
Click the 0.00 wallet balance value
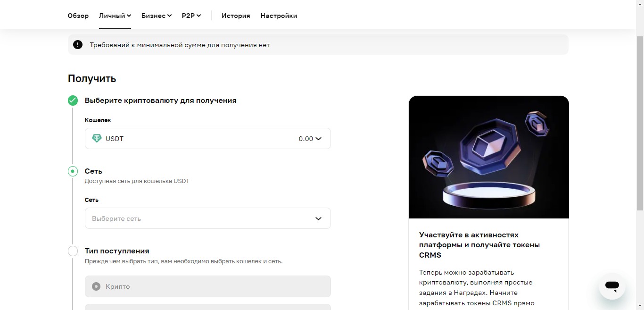[x=305, y=139]
